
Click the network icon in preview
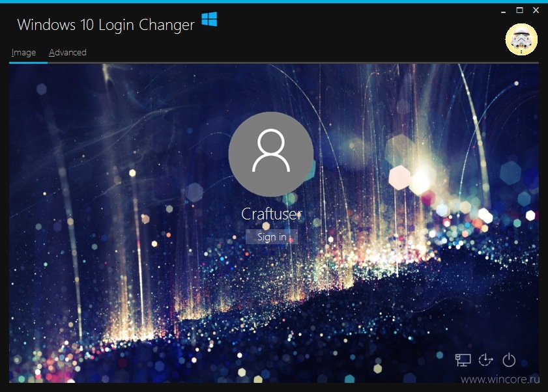click(x=463, y=360)
